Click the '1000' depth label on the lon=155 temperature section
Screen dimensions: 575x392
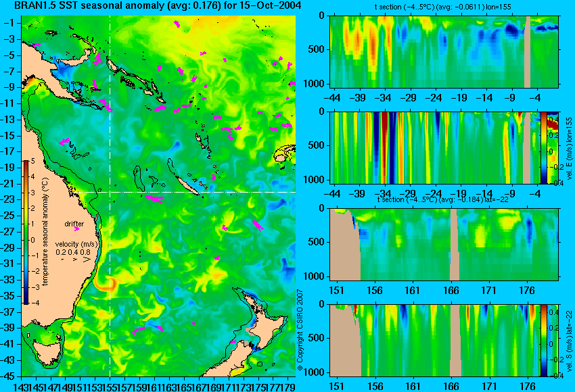coord(314,84)
